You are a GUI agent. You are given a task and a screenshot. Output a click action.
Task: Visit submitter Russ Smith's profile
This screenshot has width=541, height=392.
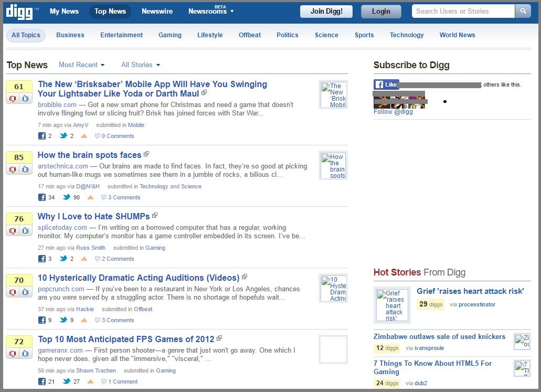[x=91, y=248]
